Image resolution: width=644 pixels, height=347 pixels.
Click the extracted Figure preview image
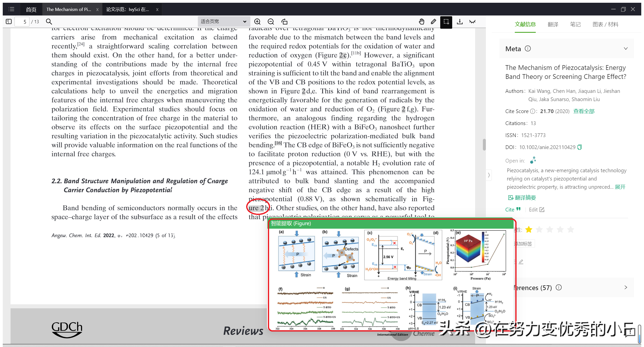391,279
